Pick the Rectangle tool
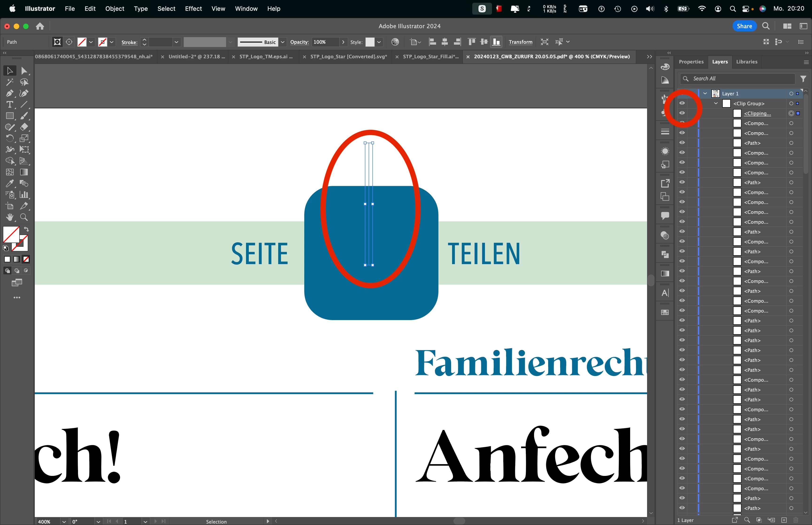This screenshot has height=525, width=812. [10, 116]
